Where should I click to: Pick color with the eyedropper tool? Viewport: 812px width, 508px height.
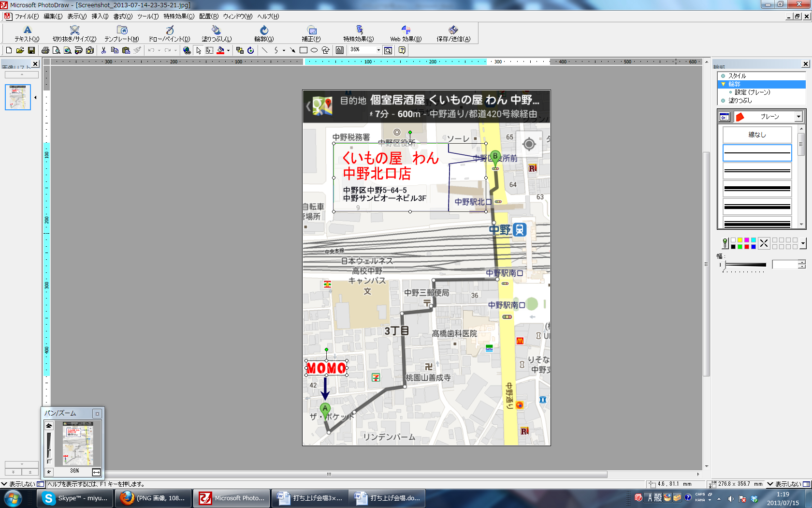click(725, 243)
